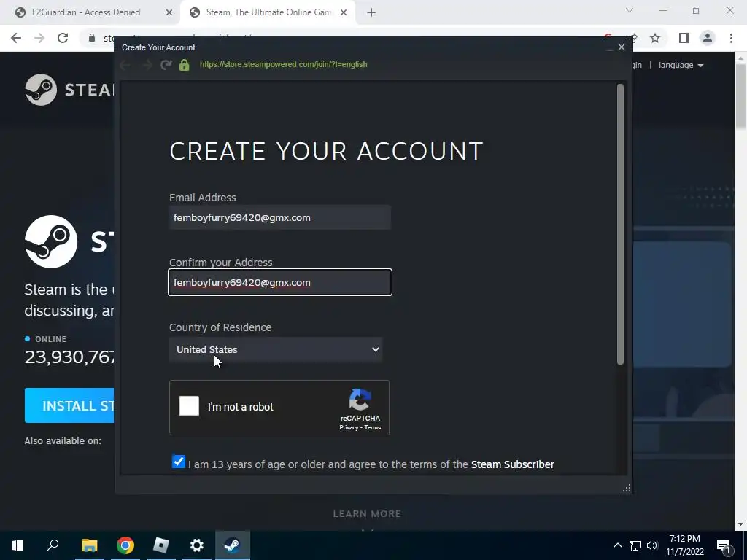
Task: Click the Steam taskbar icon
Action: pos(233,545)
